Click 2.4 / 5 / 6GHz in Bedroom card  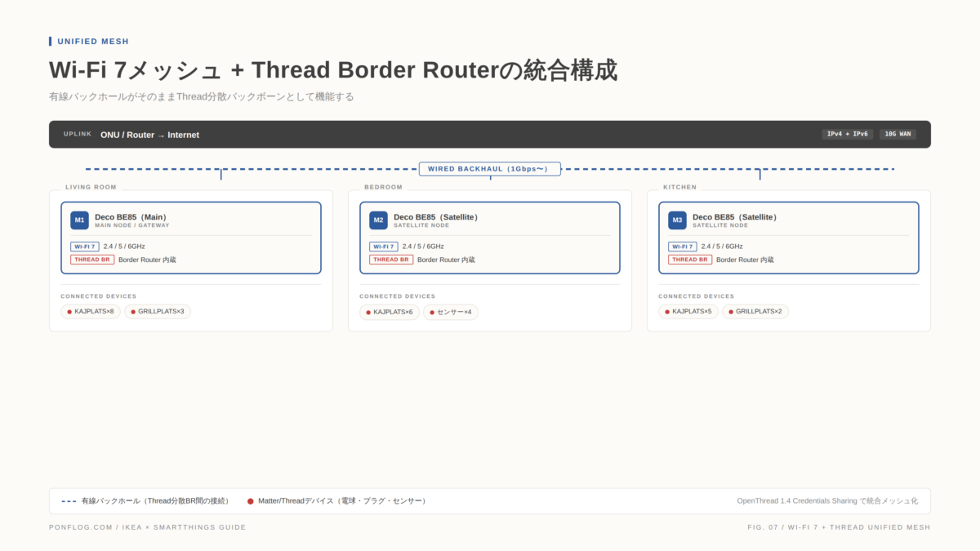423,247
